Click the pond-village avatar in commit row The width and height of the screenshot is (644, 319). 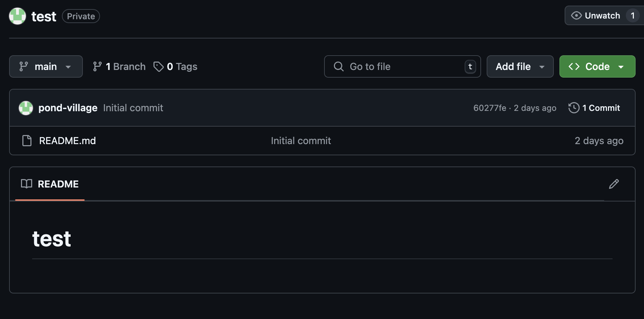tap(26, 108)
